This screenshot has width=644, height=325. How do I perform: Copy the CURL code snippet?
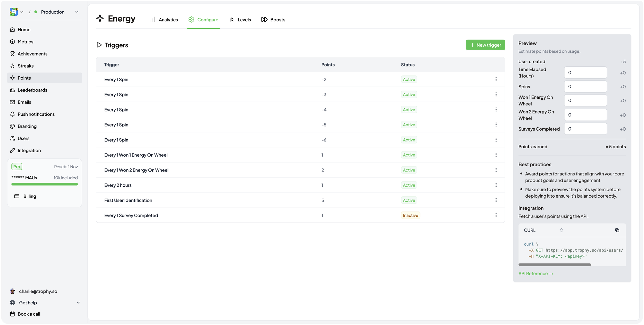coord(617,230)
